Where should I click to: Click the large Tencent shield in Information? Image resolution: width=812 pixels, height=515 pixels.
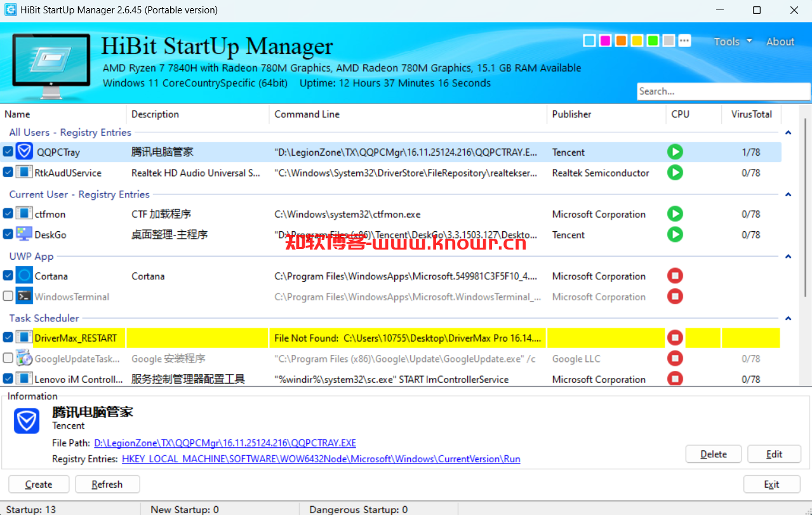pos(27,421)
